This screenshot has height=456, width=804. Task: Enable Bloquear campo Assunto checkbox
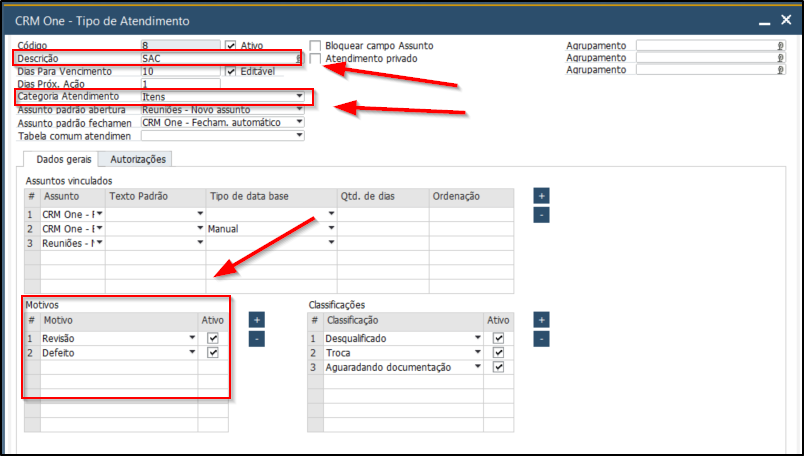click(316, 46)
